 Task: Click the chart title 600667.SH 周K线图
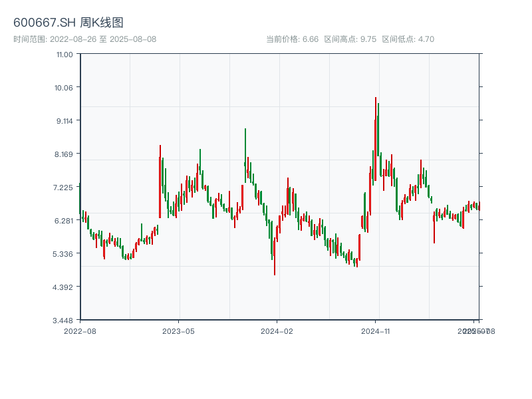68,23
